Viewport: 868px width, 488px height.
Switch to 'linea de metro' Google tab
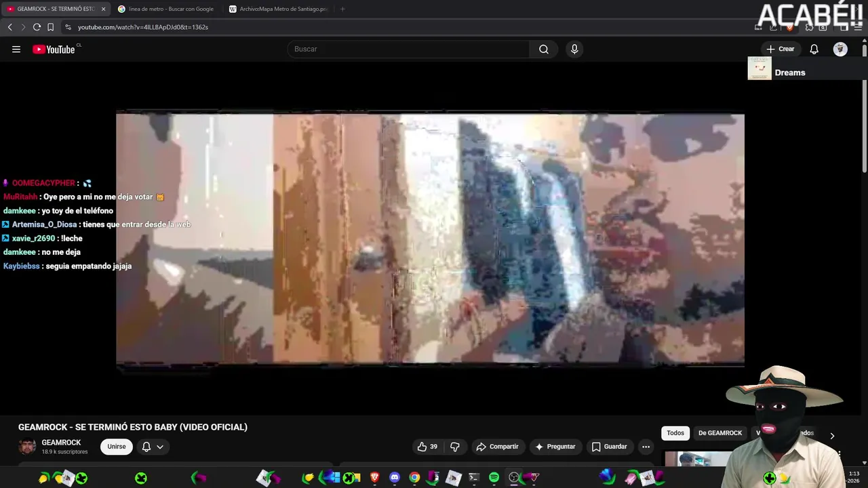166,9
